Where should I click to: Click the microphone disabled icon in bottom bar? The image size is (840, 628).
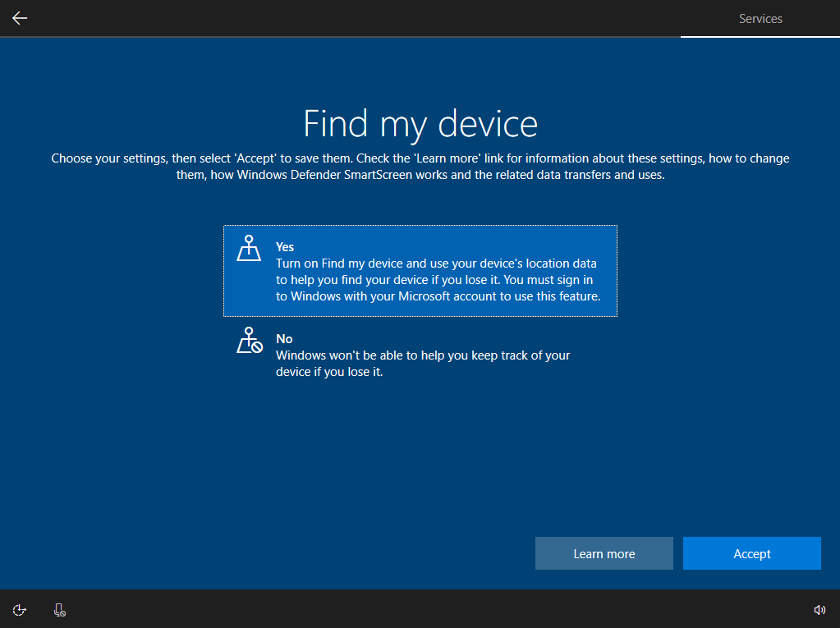(59, 610)
